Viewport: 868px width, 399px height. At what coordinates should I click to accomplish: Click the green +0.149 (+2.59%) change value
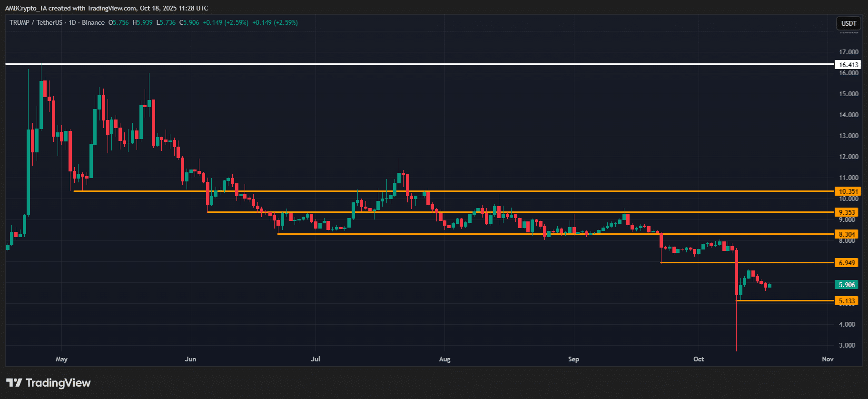[226, 22]
